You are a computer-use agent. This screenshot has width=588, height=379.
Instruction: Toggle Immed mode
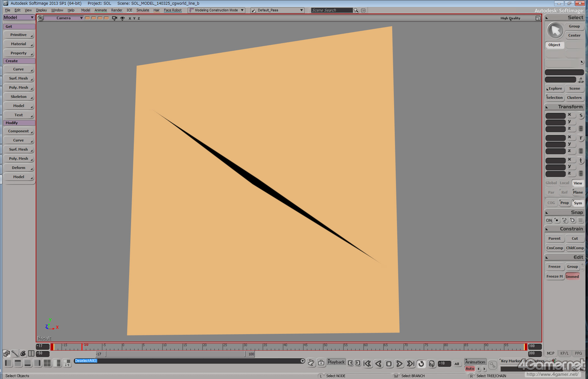point(572,276)
